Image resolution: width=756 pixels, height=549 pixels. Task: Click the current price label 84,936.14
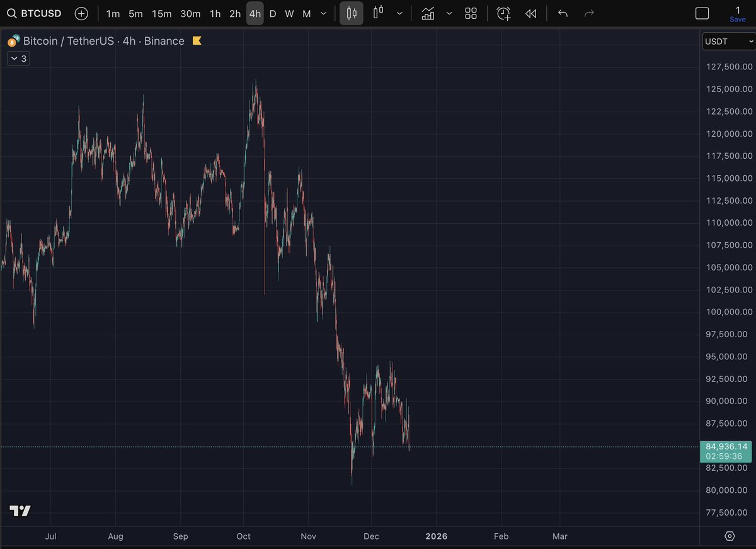tap(726, 446)
